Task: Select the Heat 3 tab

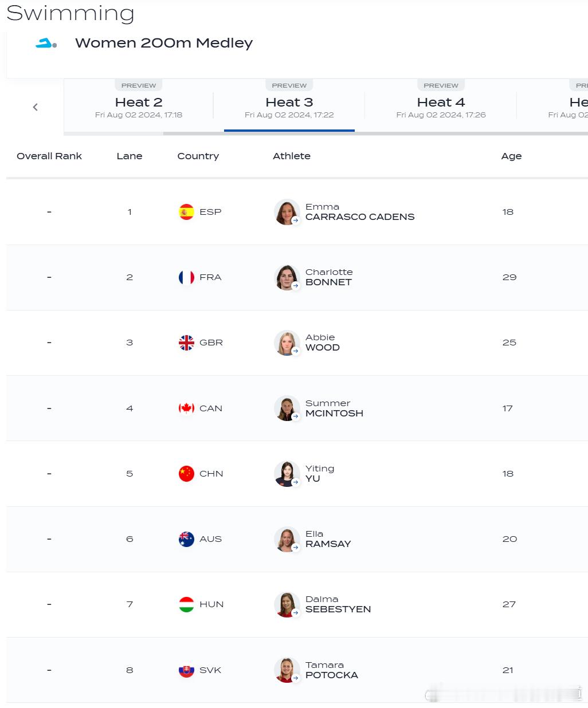Action: tap(289, 106)
